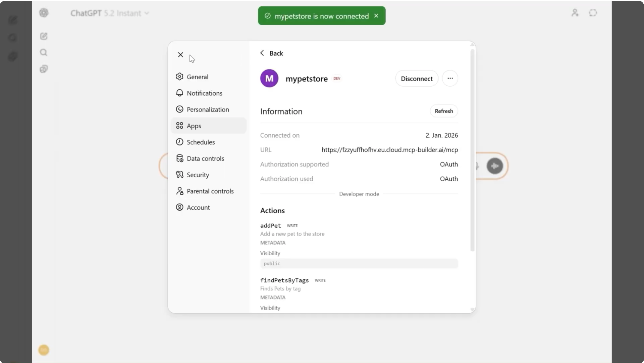Click the new chat compose icon
Viewport: 644px width, 363px height.
click(44, 36)
